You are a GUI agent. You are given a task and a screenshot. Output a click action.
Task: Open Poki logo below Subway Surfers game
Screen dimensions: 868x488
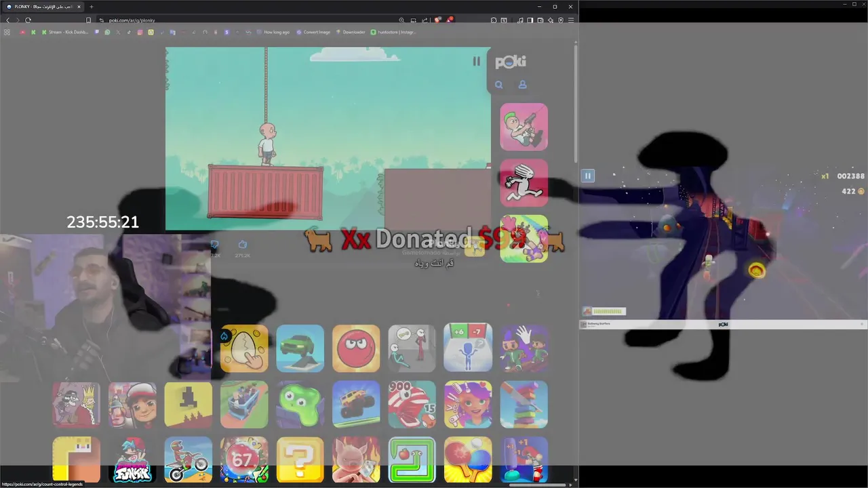[x=723, y=325]
